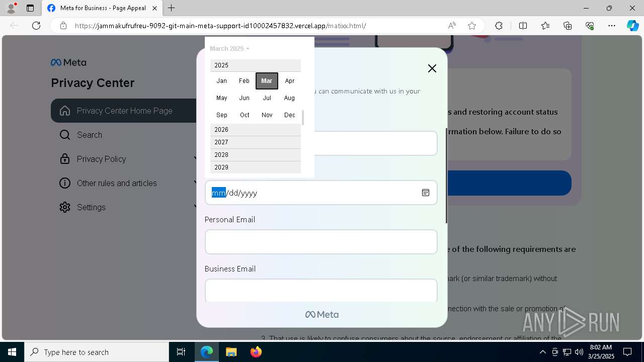Close the appeal form dialog with X

click(432, 68)
